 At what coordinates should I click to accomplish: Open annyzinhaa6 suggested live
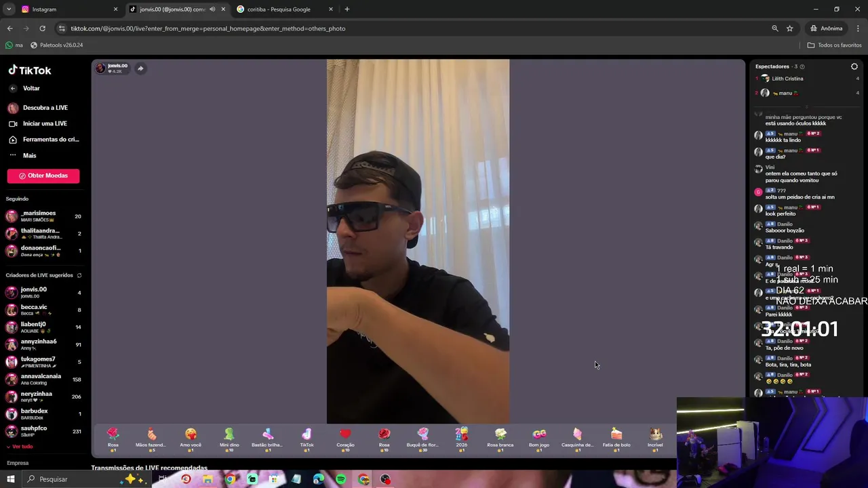pyautogui.click(x=43, y=344)
